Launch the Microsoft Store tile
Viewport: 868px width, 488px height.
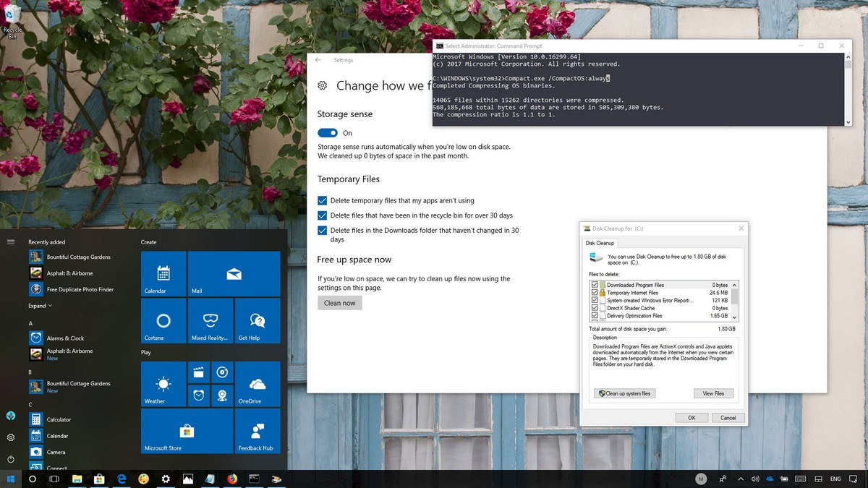pyautogui.click(x=187, y=431)
